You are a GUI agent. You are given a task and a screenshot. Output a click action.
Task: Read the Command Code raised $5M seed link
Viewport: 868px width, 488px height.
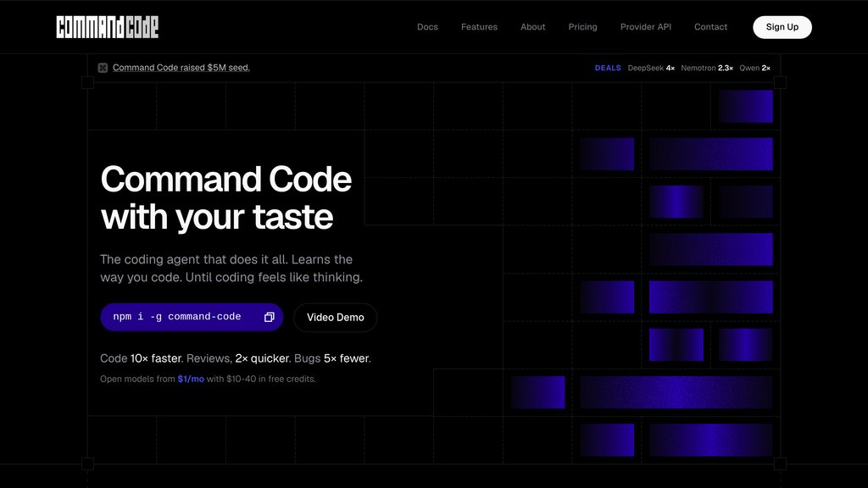click(x=181, y=68)
